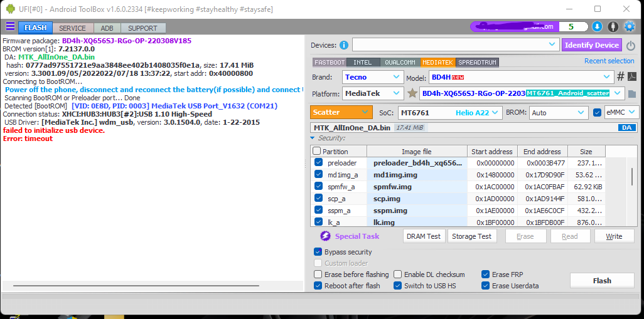This screenshot has width=644, height=319.
Task: Click the Special Task lightning icon
Action: (325, 236)
